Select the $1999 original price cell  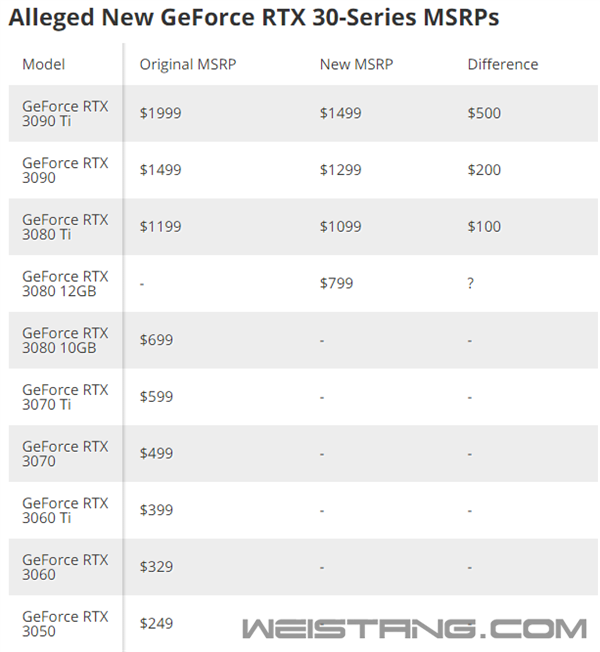point(160,113)
